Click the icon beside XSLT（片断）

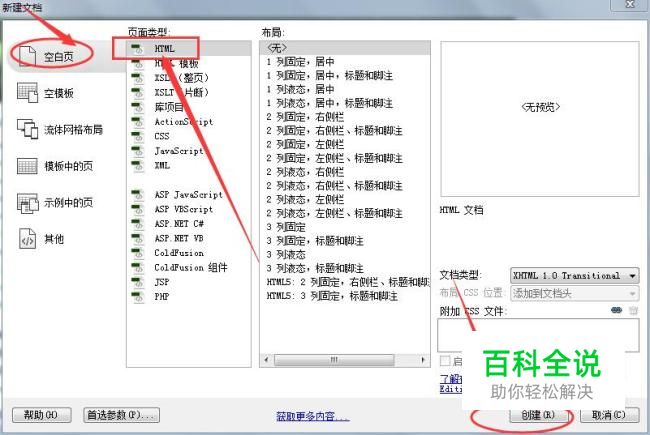[x=137, y=92]
